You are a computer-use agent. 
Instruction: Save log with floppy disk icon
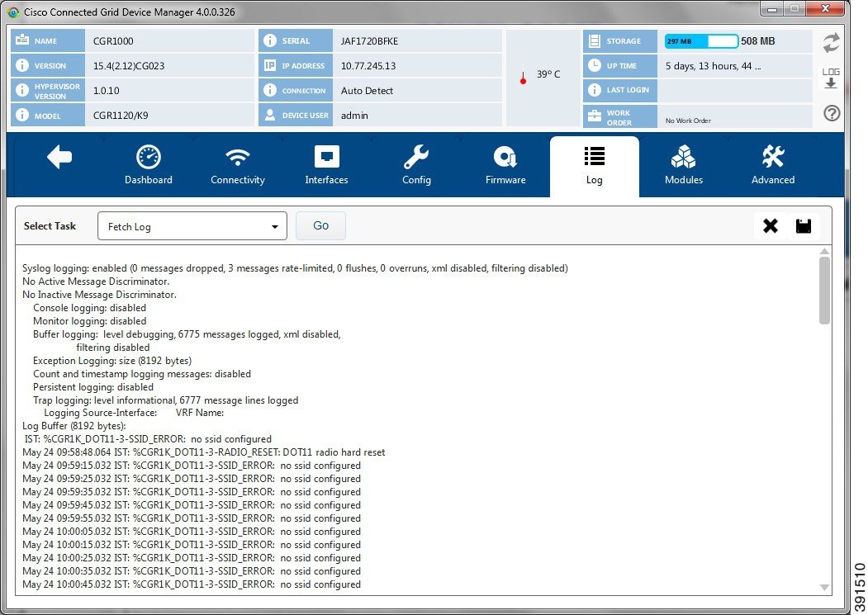804,226
